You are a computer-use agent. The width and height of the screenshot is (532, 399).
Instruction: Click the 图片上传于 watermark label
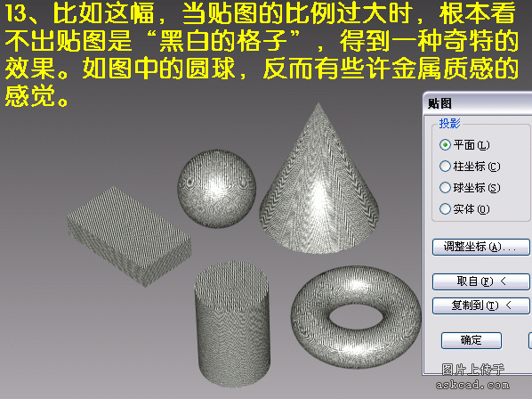click(472, 370)
